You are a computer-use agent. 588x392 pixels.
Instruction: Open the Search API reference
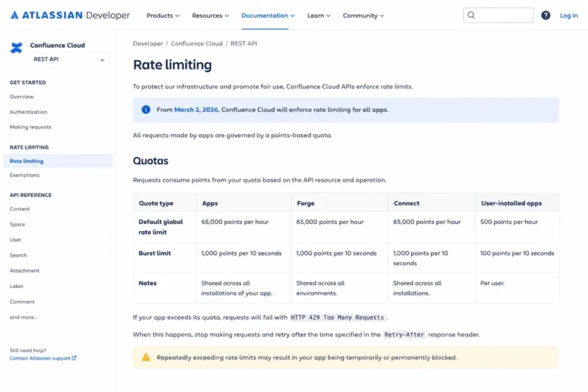pyautogui.click(x=18, y=255)
